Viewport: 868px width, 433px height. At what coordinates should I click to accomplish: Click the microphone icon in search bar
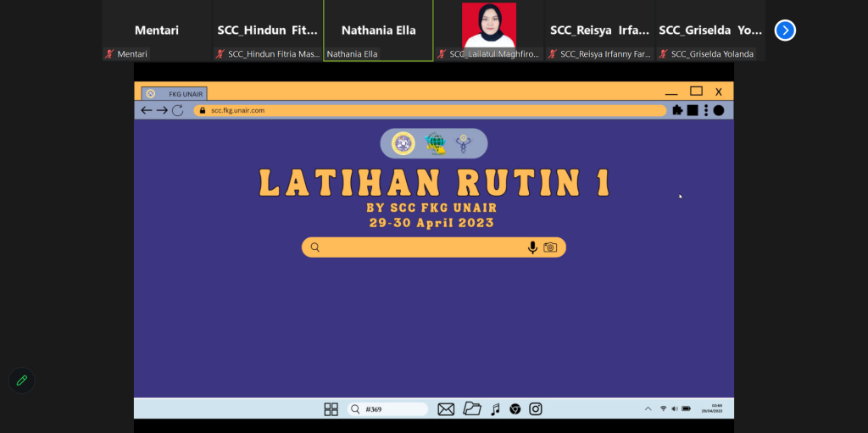532,247
